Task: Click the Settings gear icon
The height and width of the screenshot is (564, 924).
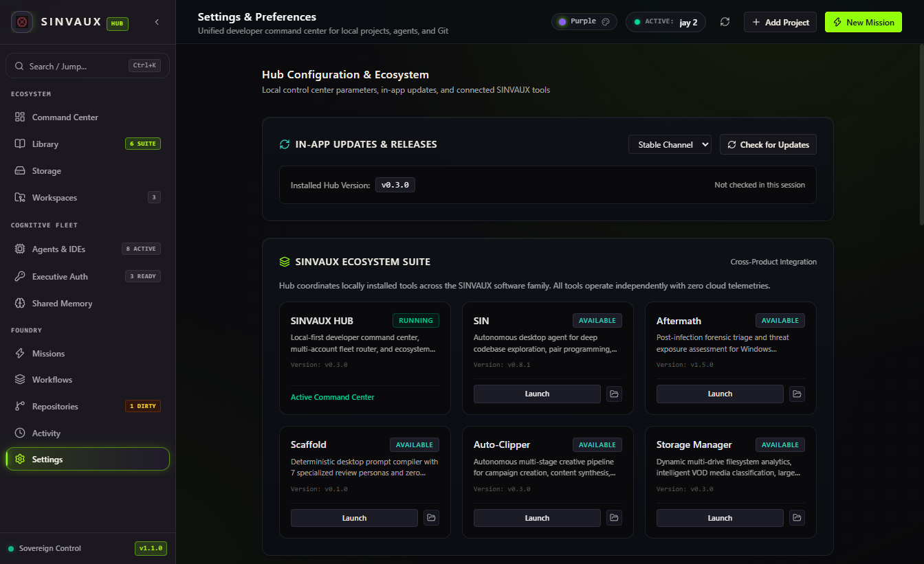Action: pyautogui.click(x=20, y=460)
